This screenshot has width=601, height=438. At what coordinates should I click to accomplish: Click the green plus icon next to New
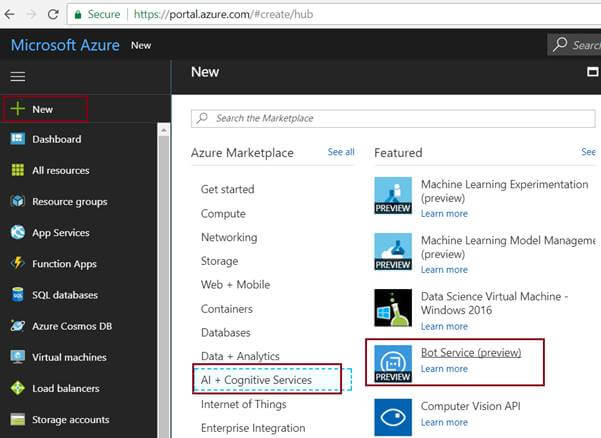tap(17, 109)
